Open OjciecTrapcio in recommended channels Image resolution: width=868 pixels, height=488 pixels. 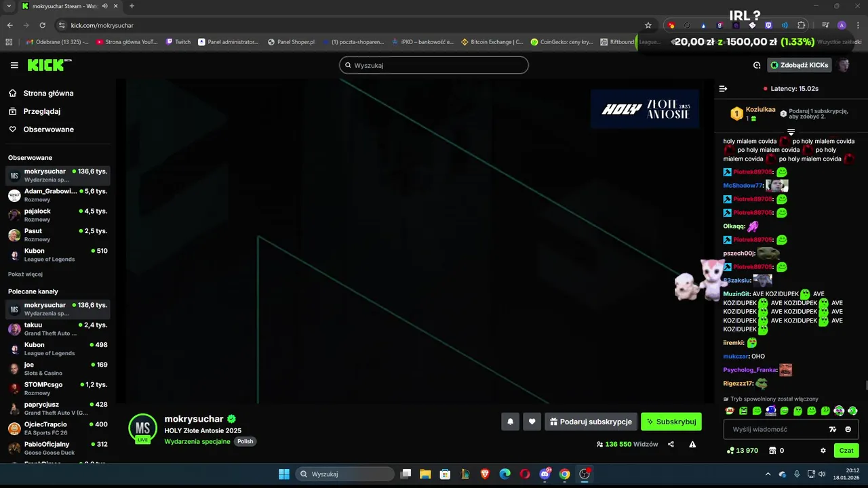(58, 428)
